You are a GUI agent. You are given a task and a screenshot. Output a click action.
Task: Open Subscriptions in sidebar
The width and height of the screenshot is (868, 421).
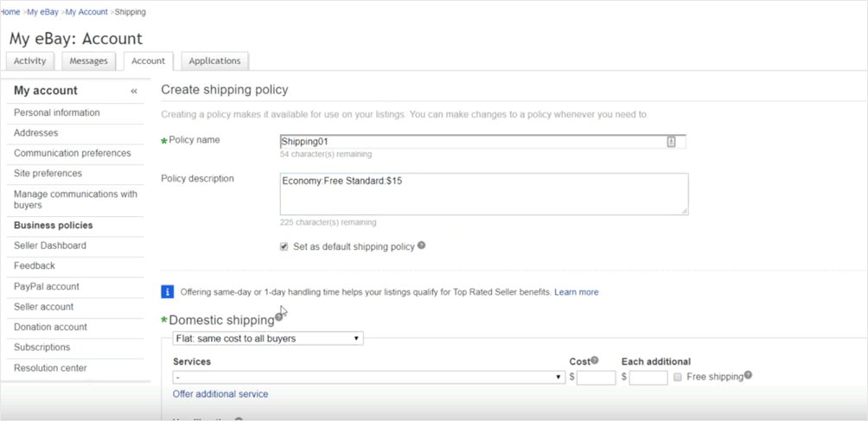tap(42, 347)
